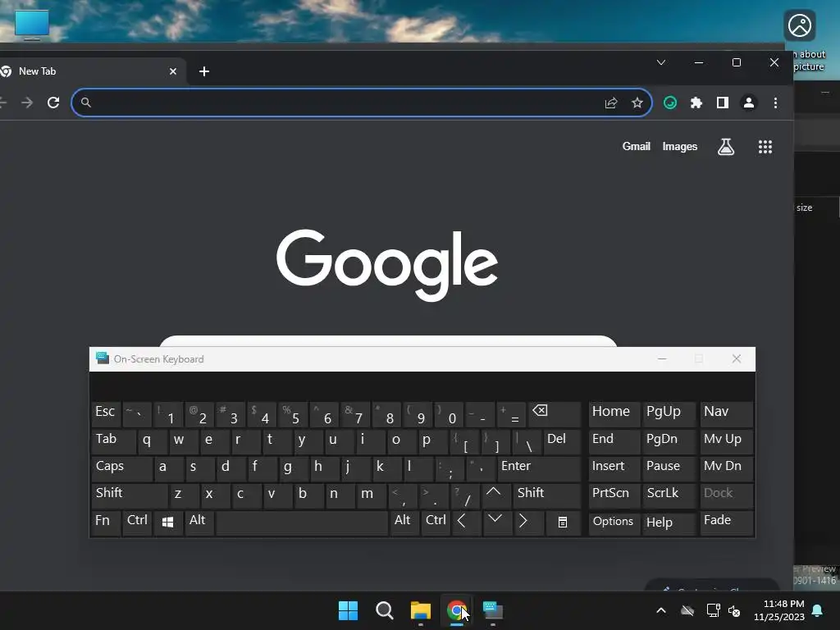Click the Mv Up key
Screen dimensions: 840x630
click(727, 441)
